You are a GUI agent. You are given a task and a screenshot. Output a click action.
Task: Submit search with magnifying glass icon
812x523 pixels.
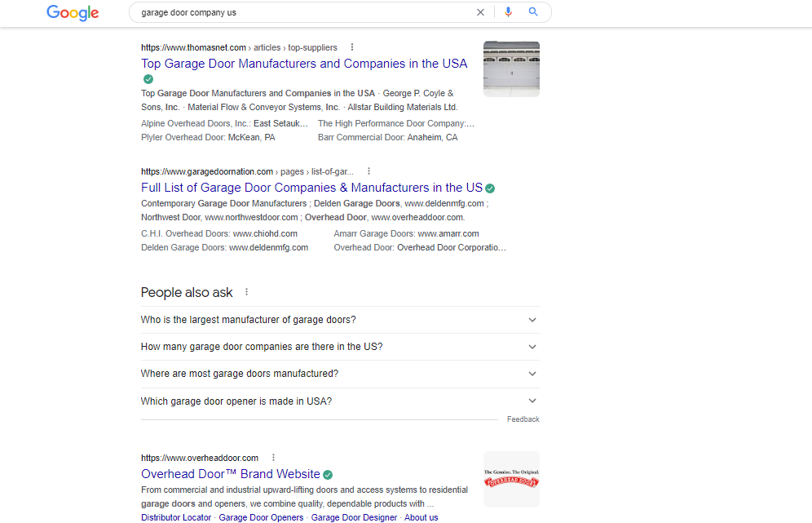(533, 12)
